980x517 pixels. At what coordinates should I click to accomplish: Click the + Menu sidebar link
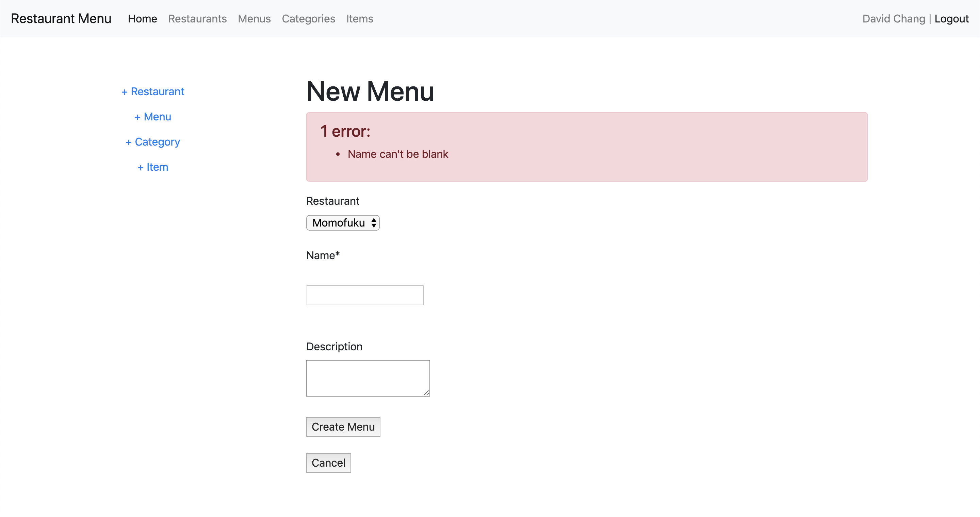coord(152,117)
